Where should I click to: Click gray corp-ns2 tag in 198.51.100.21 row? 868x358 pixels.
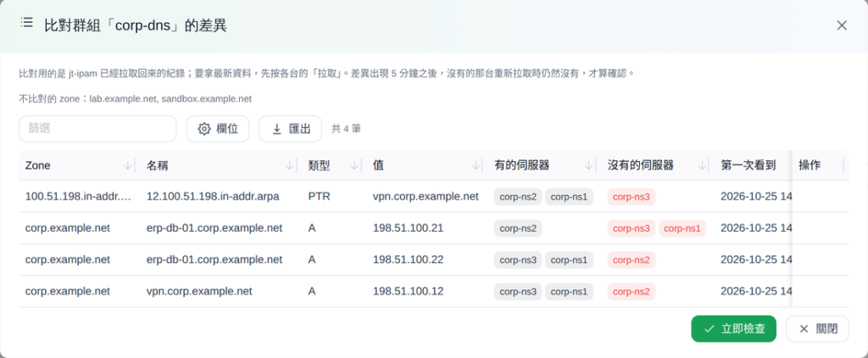click(x=518, y=228)
